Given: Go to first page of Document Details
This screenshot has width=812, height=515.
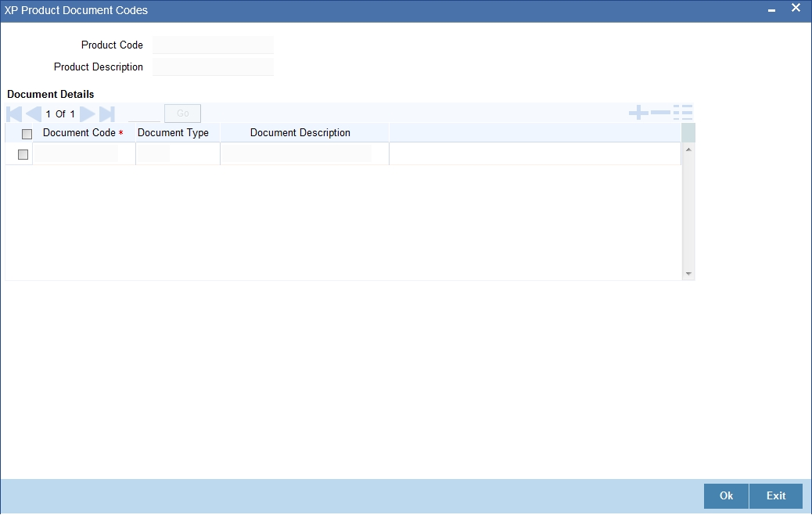Looking at the screenshot, I should tap(14, 114).
